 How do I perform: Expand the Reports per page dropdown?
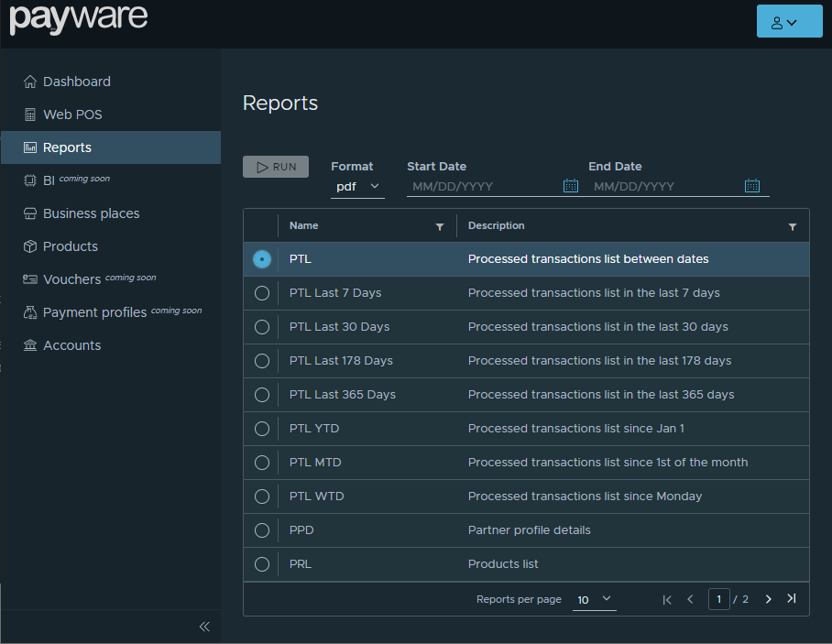coord(595,600)
